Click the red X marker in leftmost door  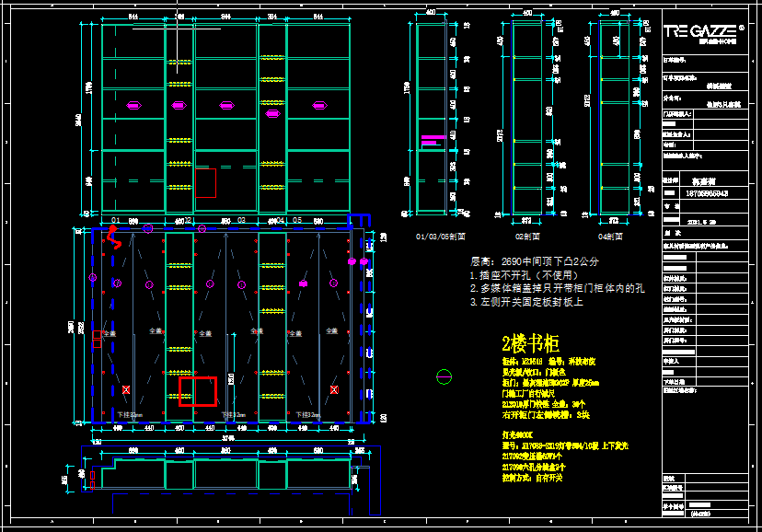[x=126, y=389]
